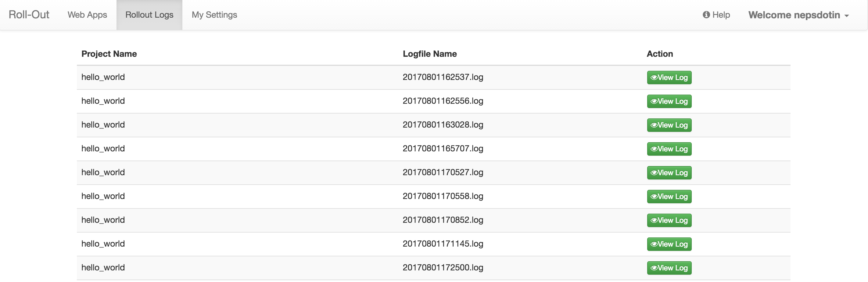Click the Project Name column header
The width and height of the screenshot is (868, 282).
click(x=109, y=54)
